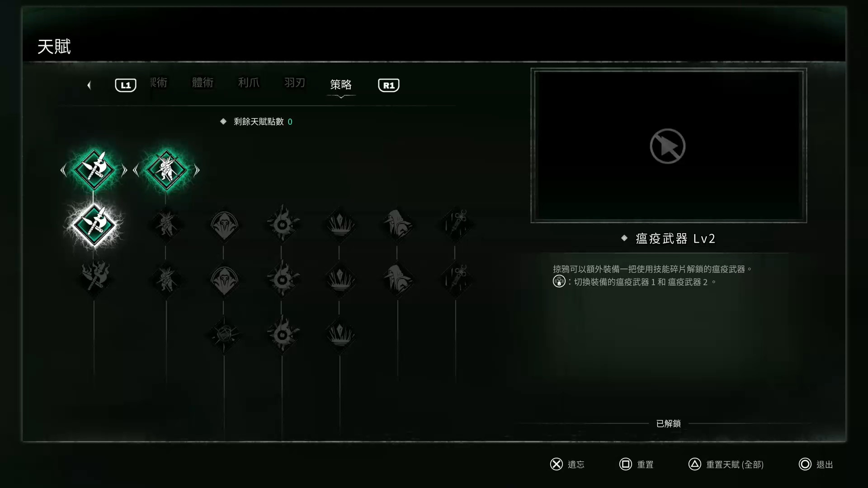
Task: Click the L1 previous-tab button
Action: click(x=126, y=85)
